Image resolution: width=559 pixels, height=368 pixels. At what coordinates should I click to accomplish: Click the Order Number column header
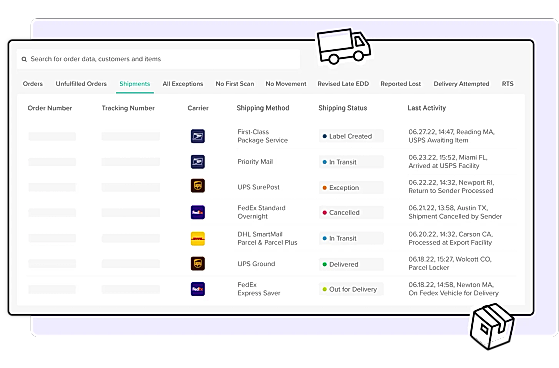[50, 108]
